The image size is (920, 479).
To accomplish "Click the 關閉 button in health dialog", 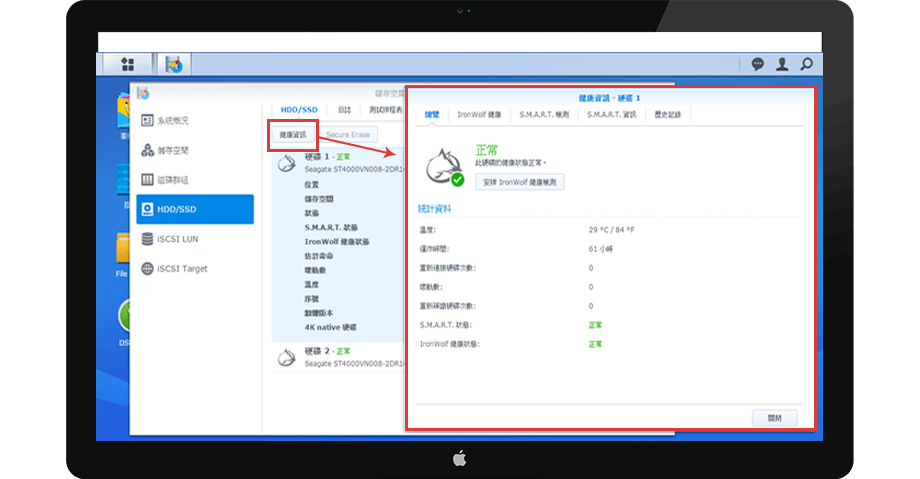I will [774, 418].
